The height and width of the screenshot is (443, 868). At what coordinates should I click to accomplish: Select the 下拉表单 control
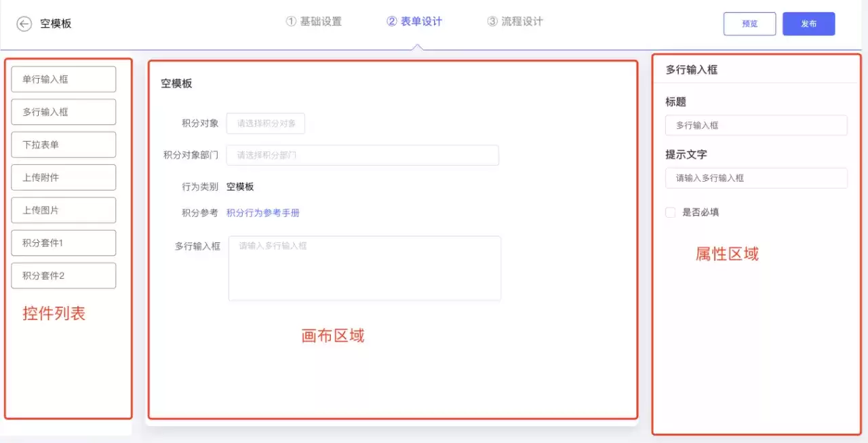click(64, 145)
